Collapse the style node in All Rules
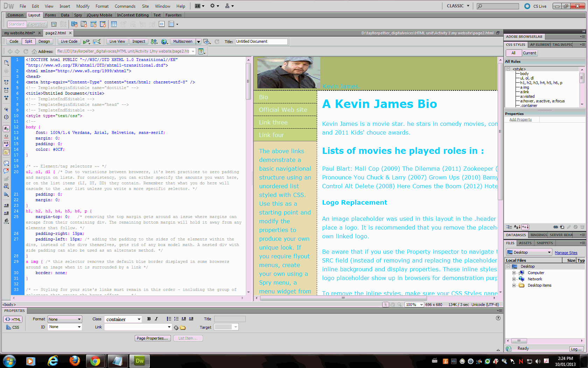 click(509, 69)
